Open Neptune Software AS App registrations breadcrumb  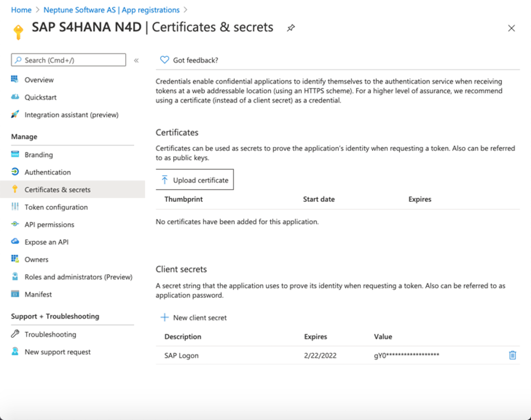coord(112,10)
